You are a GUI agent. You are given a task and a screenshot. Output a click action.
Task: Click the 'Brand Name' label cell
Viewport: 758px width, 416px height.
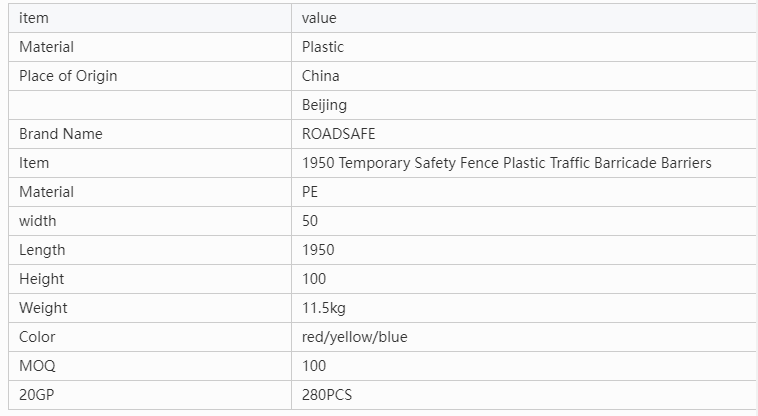pos(61,134)
